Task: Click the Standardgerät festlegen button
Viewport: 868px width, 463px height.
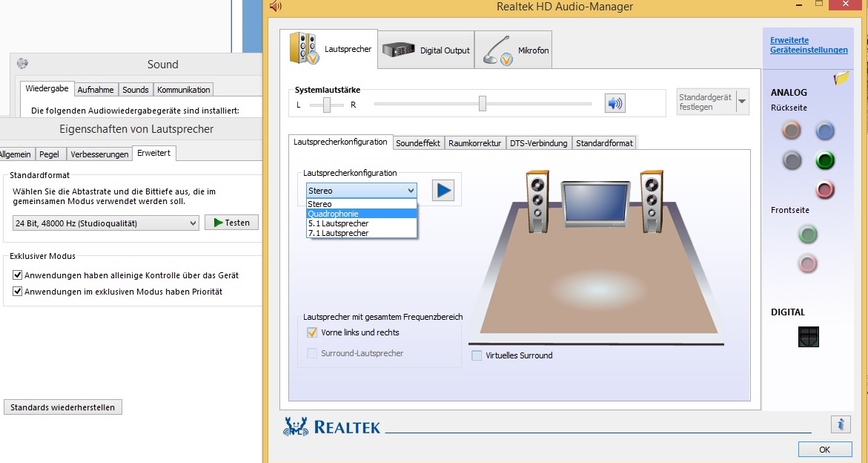Action: click(x=706, y=102)
